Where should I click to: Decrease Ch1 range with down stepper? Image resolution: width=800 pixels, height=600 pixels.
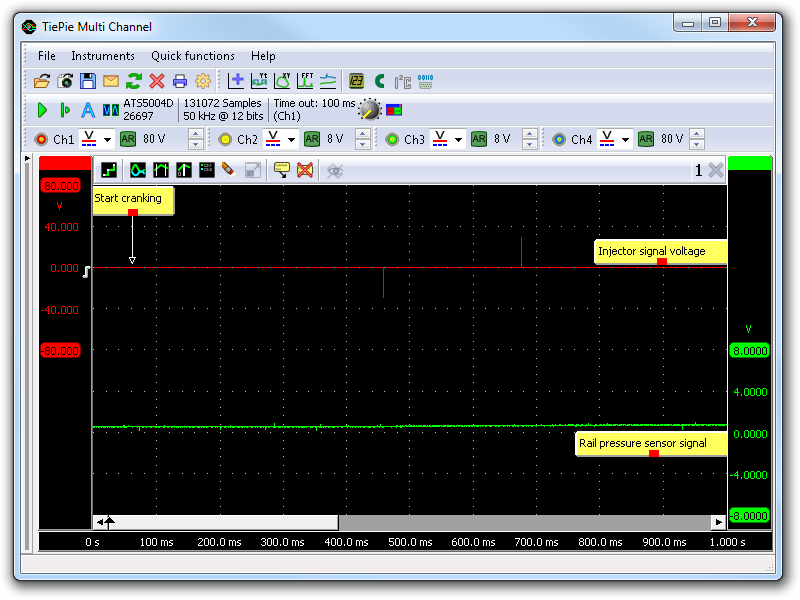coord(195,144)
